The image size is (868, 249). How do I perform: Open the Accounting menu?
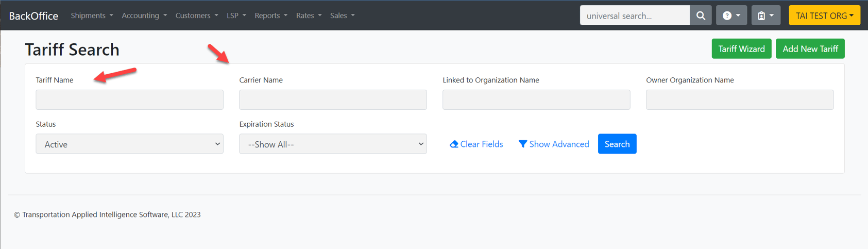[144, 15]
